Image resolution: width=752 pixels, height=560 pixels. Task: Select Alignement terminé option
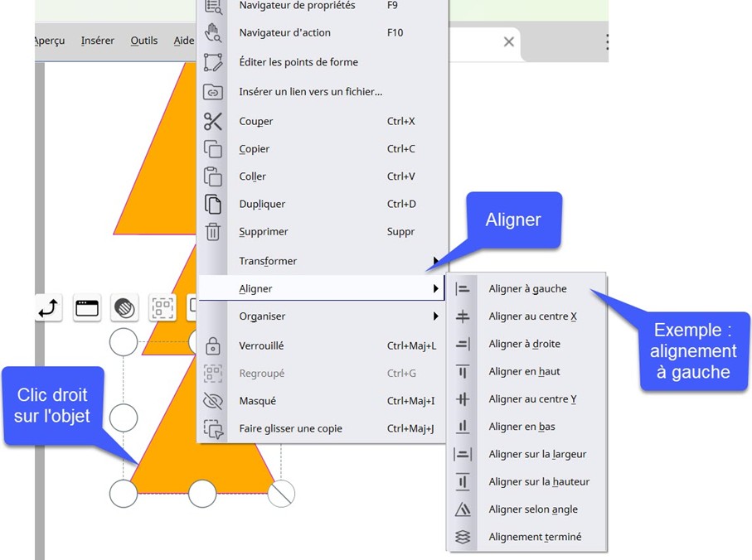(526, 537)
